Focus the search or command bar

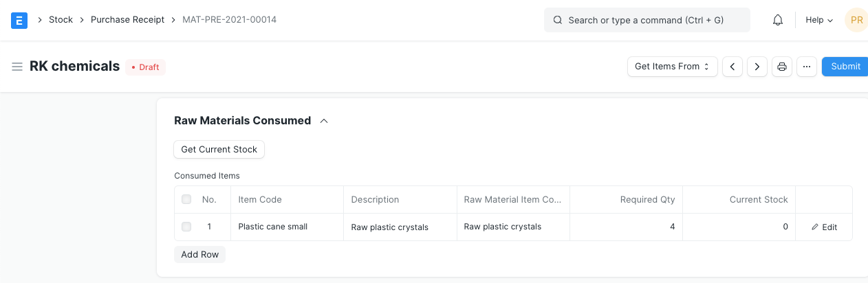[647, 20]
